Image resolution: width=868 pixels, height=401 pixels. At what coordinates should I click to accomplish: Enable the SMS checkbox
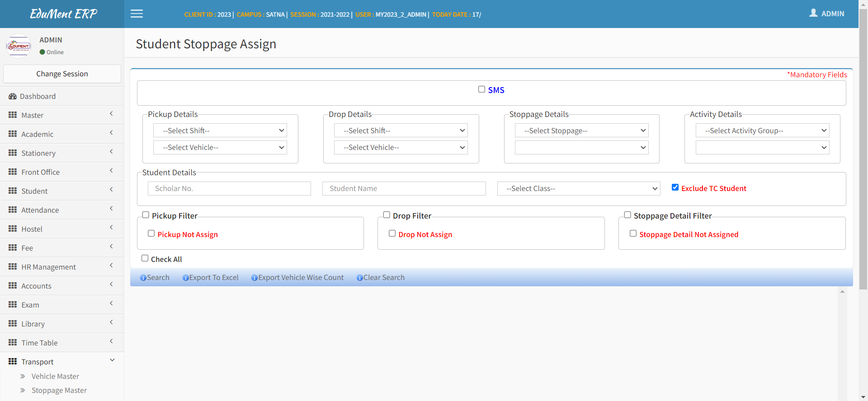pyautogui.click(x=481, y=89)
